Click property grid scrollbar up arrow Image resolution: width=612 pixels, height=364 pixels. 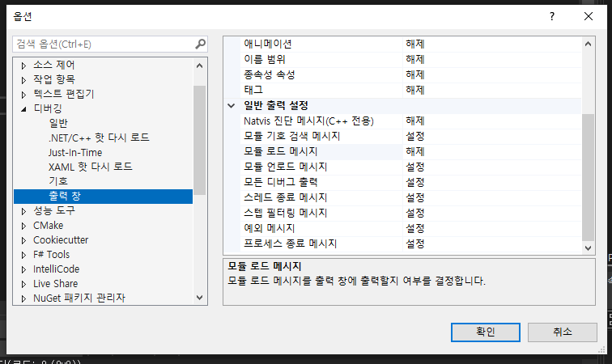[x=589, y=44]
